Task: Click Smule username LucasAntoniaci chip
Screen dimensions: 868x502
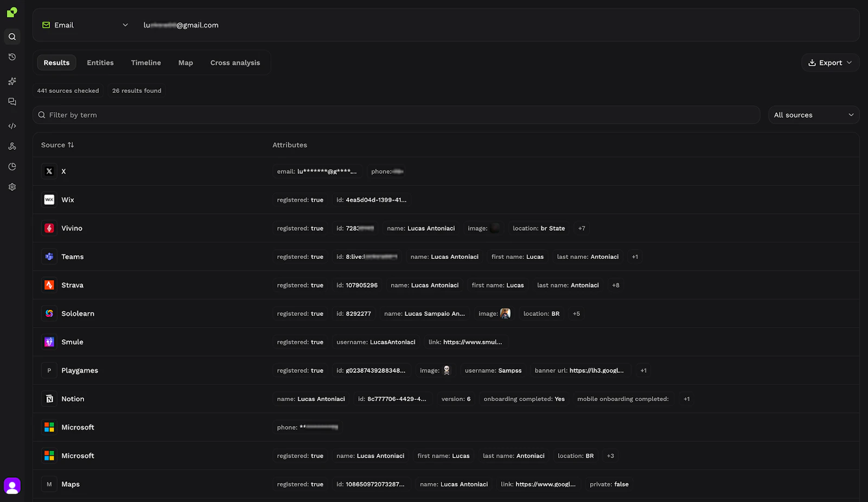Action: coord(376,342)
